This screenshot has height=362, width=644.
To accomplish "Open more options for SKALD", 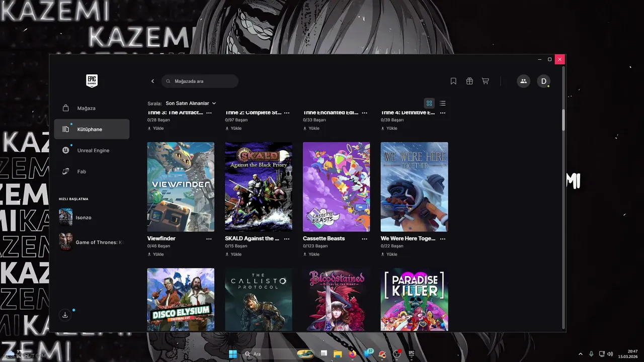I will point(287,239).
